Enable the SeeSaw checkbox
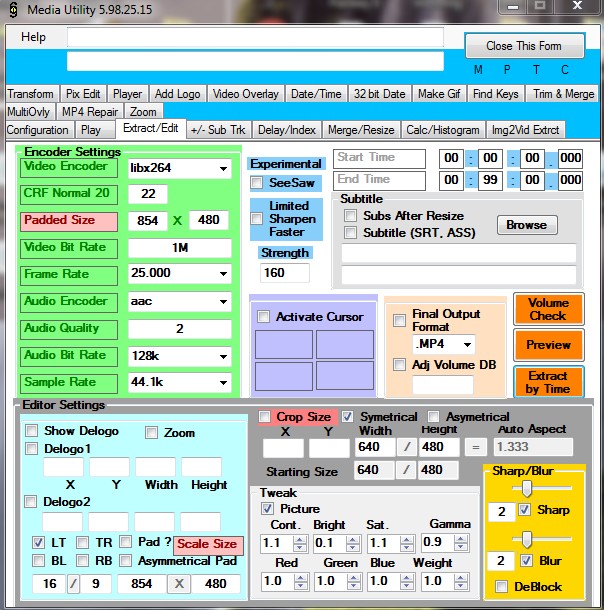 click(256, 182)
